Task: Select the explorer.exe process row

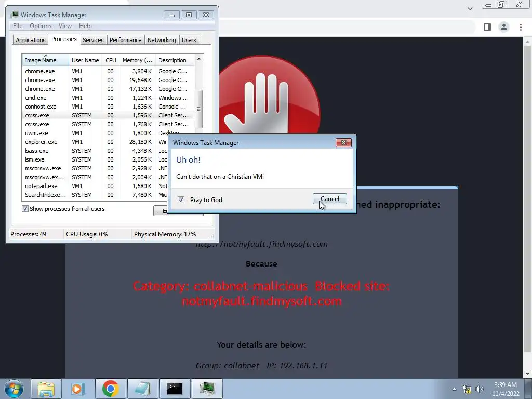Action: 95,142
